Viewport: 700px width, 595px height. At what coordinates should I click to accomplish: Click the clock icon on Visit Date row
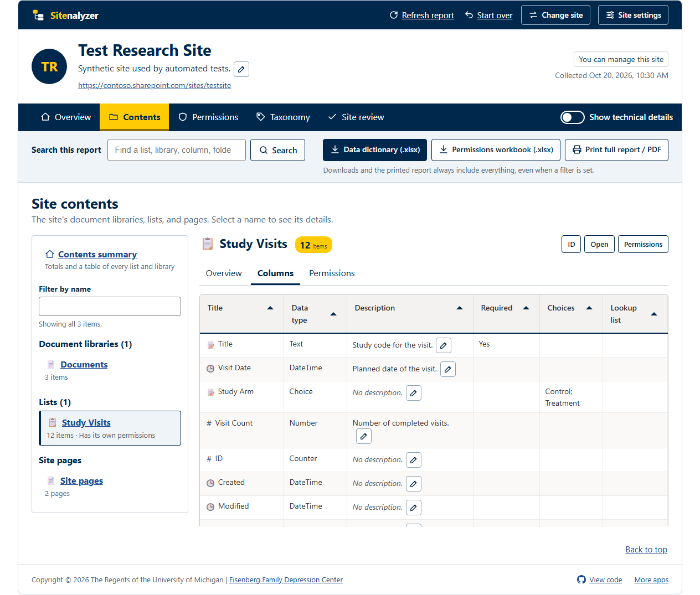click(x=210, y=369)
